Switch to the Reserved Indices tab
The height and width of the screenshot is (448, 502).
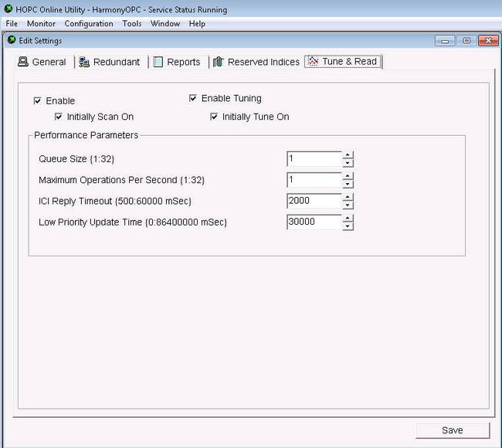point(256,62)
